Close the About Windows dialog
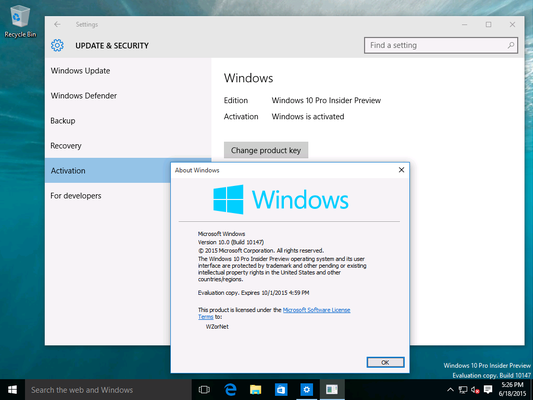This screenshot has height=400, width=533. (x=401, y=170)
